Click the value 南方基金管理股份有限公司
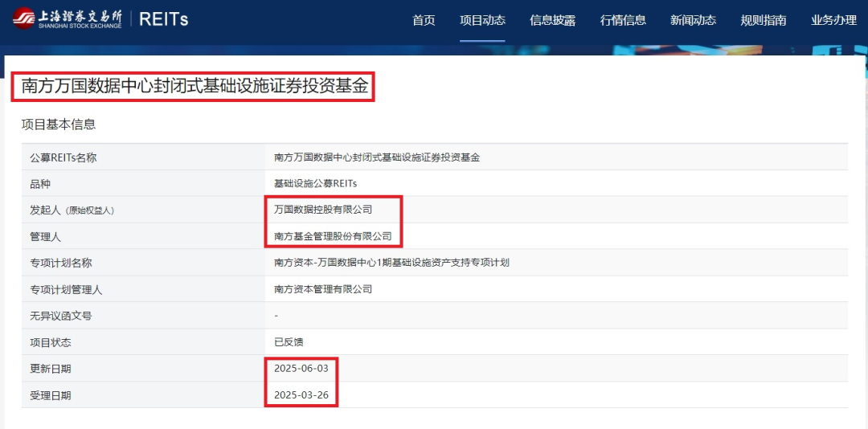This screenshot has height=429, width=868. pyautogui.click(x=333, y=237)
